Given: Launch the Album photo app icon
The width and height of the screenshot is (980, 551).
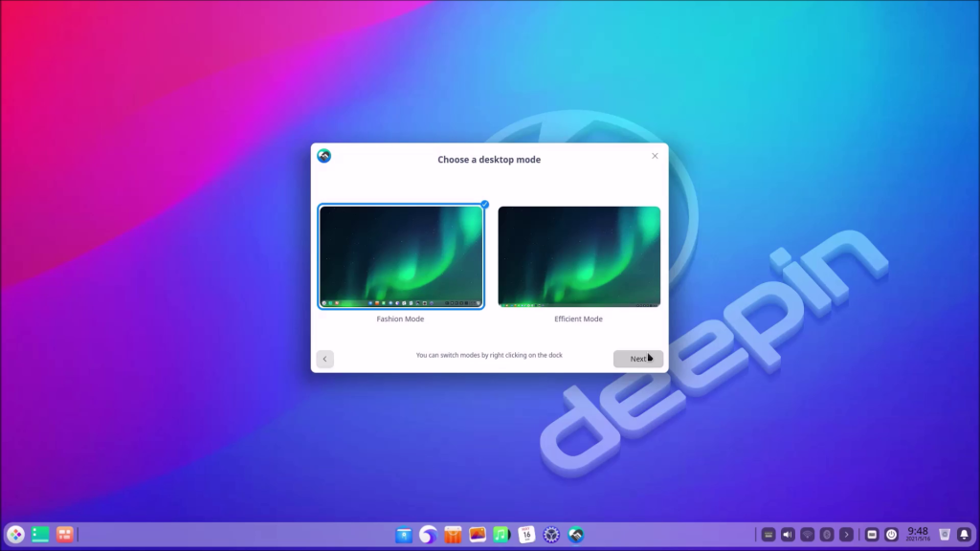Looking at the screenshot, I should click(x=478, y=535).
